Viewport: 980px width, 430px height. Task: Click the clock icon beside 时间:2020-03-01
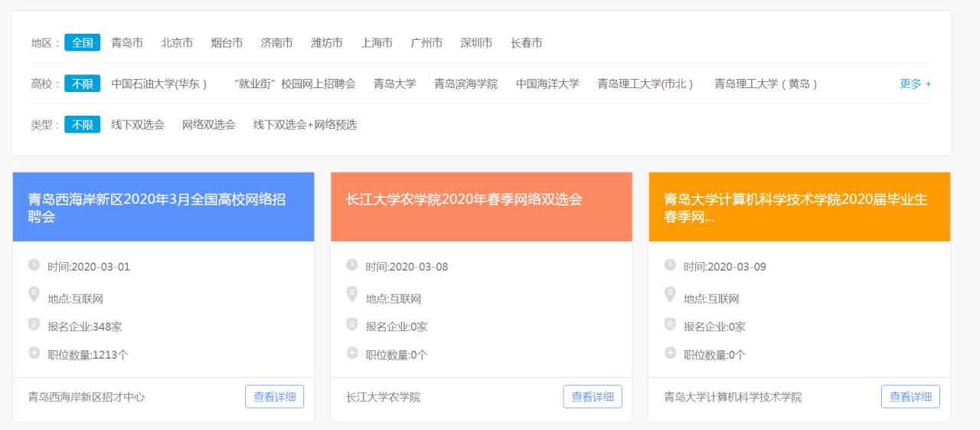click(x=34, y=265)
